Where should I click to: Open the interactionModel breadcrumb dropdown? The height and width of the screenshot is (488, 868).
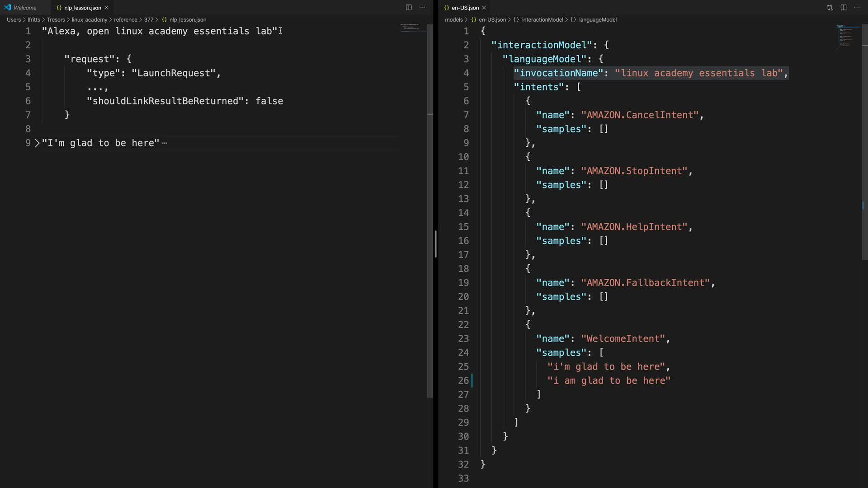542,20
